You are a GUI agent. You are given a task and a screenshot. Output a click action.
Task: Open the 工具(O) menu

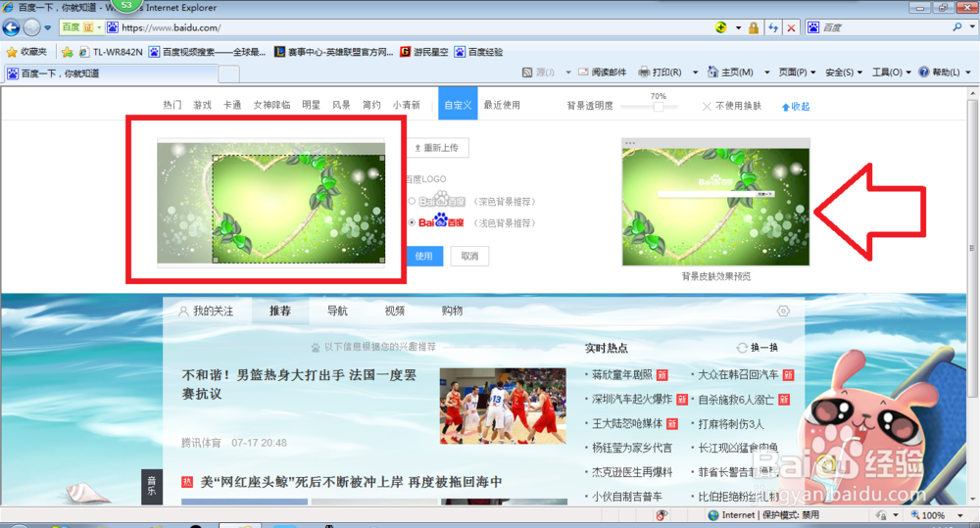891,72
